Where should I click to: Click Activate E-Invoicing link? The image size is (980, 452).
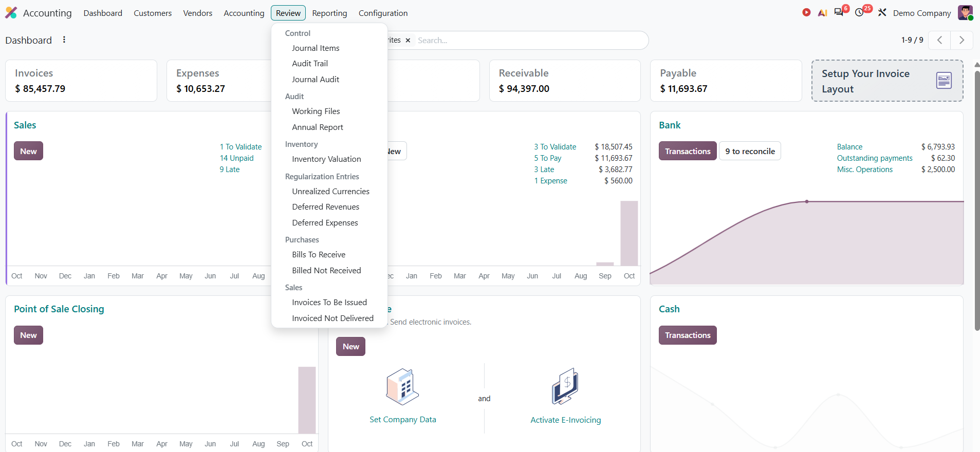click(x=565, y=420)
